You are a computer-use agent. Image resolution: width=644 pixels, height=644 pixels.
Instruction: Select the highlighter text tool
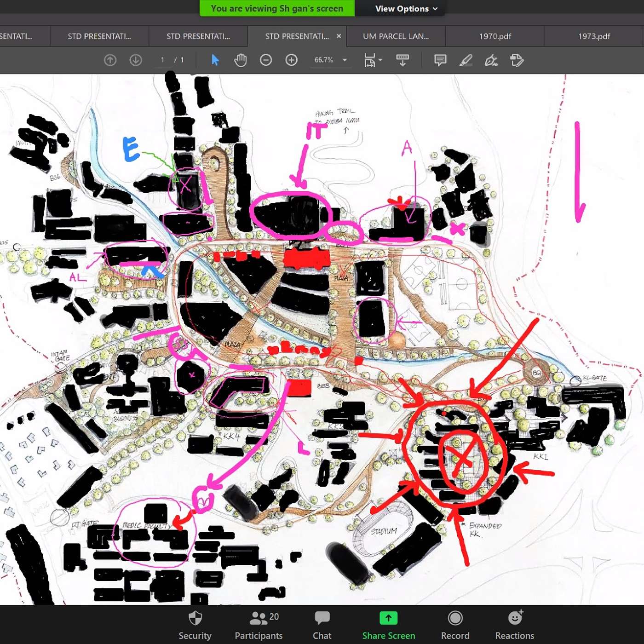click(x=466, y=60)
